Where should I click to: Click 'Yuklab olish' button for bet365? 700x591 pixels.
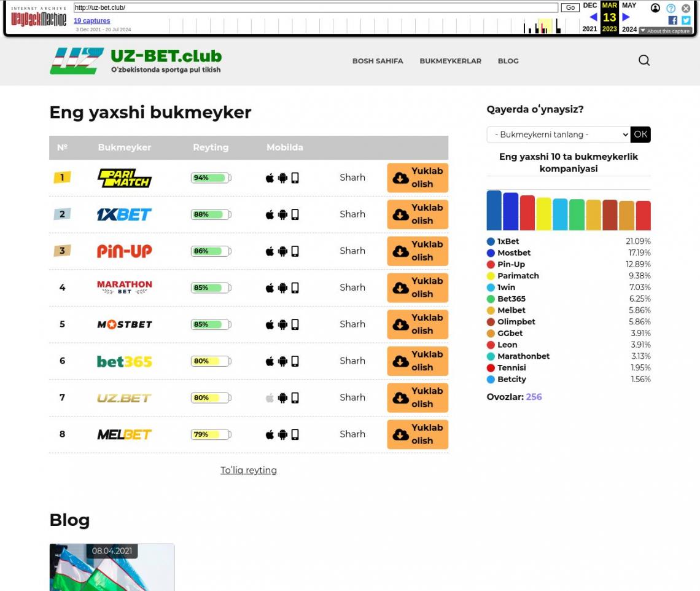coord(418,361)
